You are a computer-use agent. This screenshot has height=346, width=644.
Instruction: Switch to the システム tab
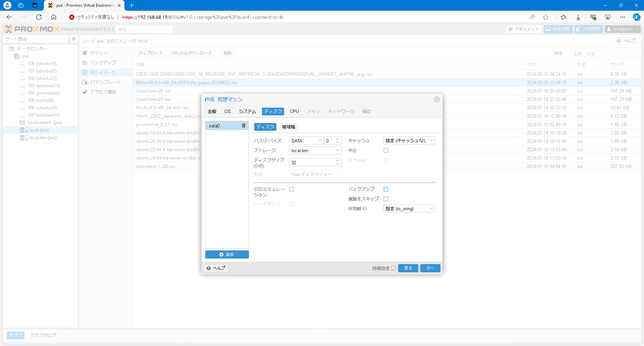point(247,111)
